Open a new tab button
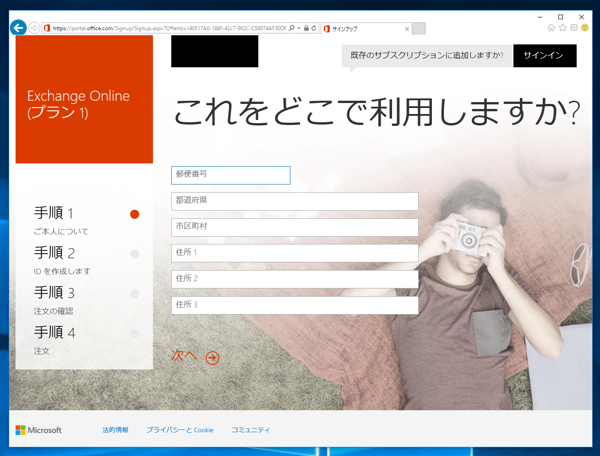 click(419, 29)
